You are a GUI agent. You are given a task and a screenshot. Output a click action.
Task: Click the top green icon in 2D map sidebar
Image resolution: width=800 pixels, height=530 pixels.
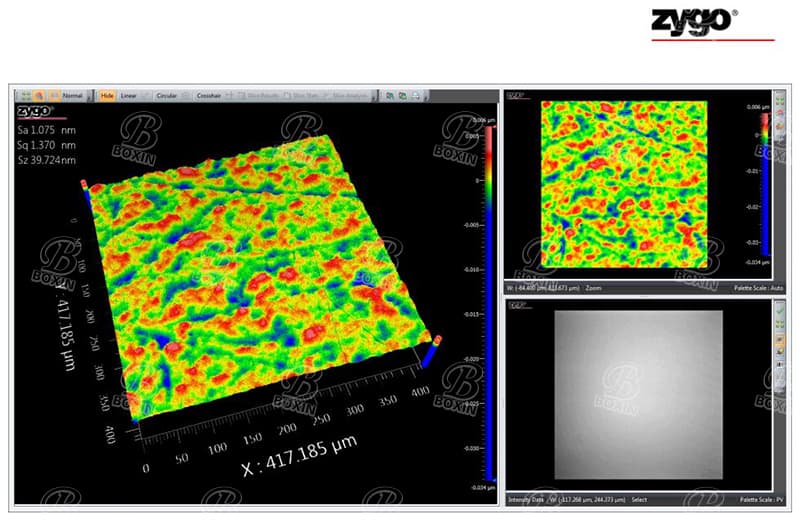coord(780,99)
